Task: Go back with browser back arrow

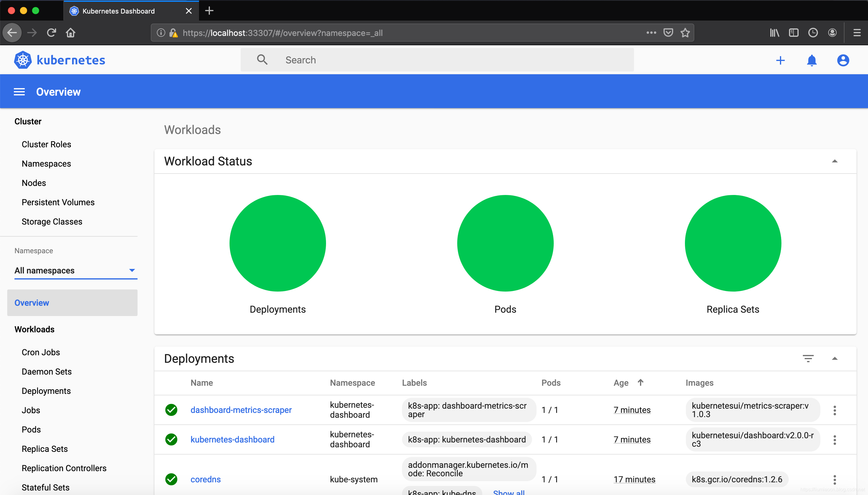Action: [12, 33]
